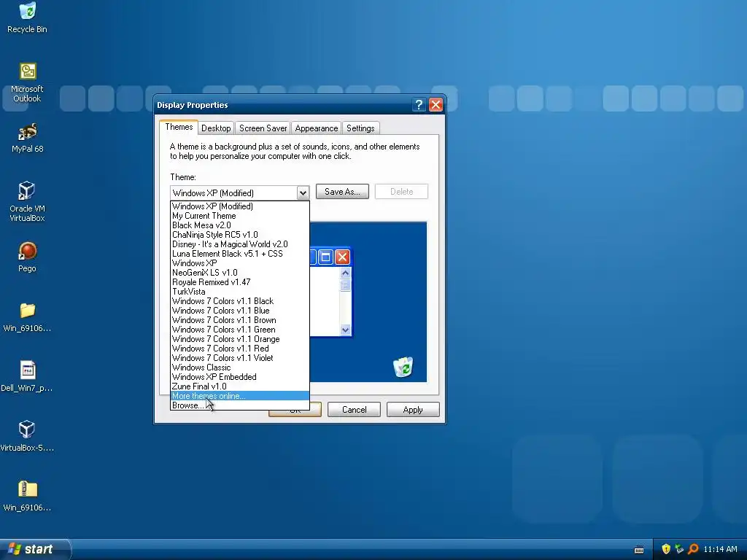Choose Windows 7 Colors v1.1 Black

pos(239,301)
